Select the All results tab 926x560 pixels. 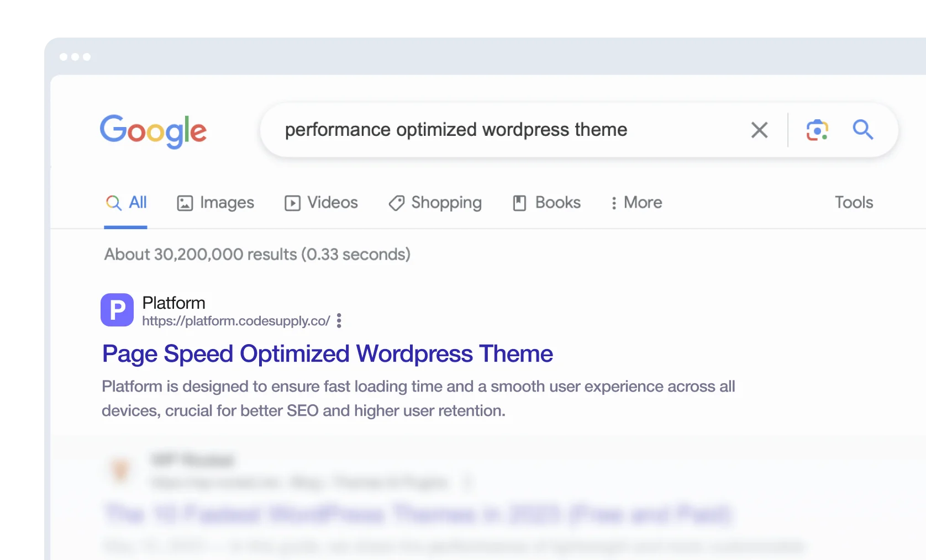[x=126, y=203]
